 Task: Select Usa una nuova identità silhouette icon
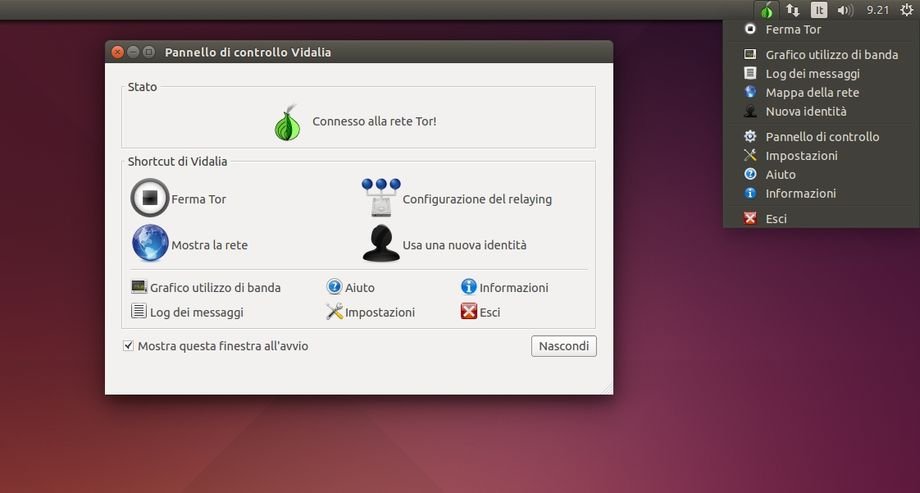(381, 244)
